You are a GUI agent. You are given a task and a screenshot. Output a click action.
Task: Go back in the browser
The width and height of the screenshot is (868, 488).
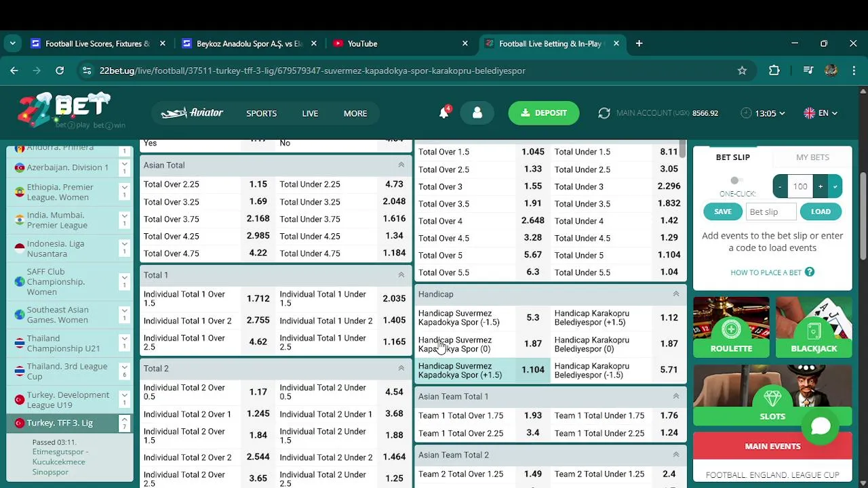point(14,70)
